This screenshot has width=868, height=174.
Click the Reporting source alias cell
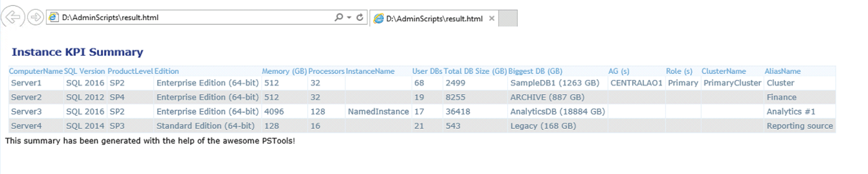(x=799, y=126)
